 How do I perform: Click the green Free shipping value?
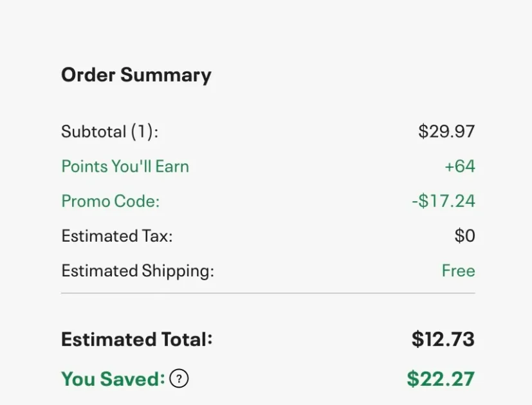(458, 271)
